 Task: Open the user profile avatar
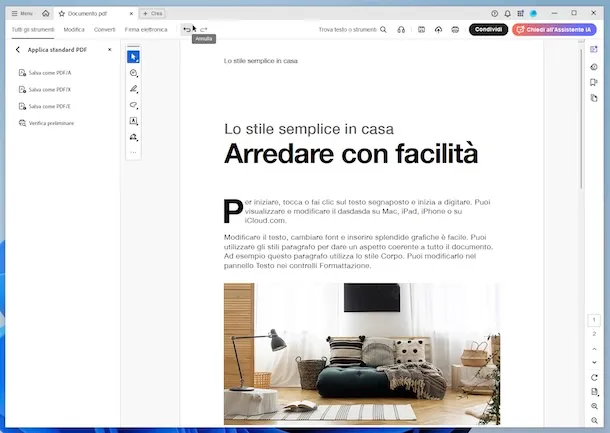point(533,14)
